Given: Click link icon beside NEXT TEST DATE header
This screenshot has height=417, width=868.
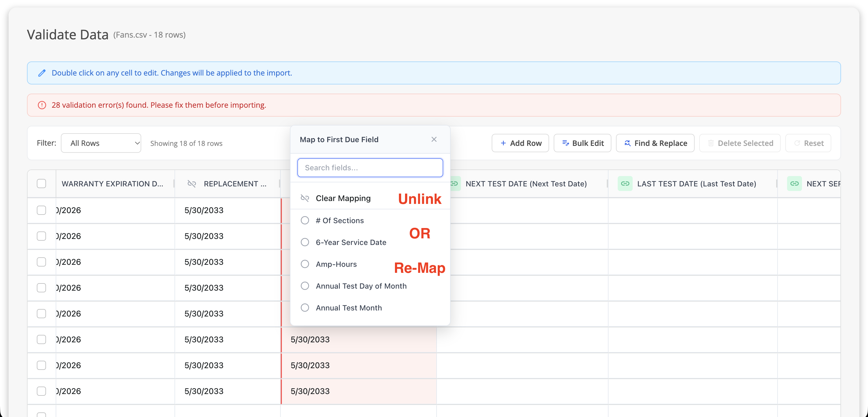Looking at the screenshot, I should coord(455,184).
